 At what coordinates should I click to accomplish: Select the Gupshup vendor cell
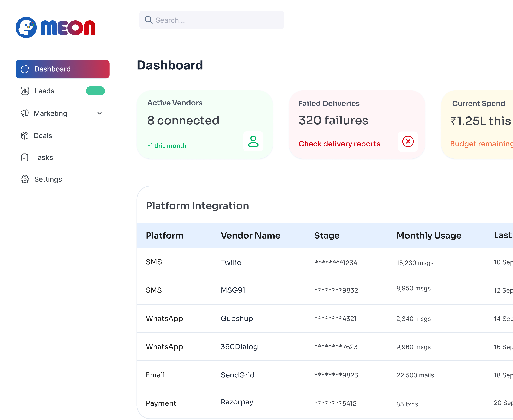[x=237, y=319]
